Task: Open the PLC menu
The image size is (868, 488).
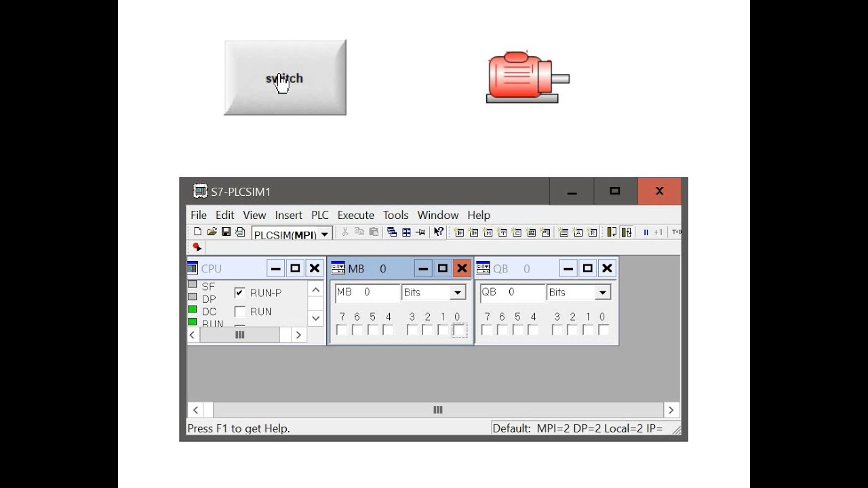Action: click(x=319, y=215)
